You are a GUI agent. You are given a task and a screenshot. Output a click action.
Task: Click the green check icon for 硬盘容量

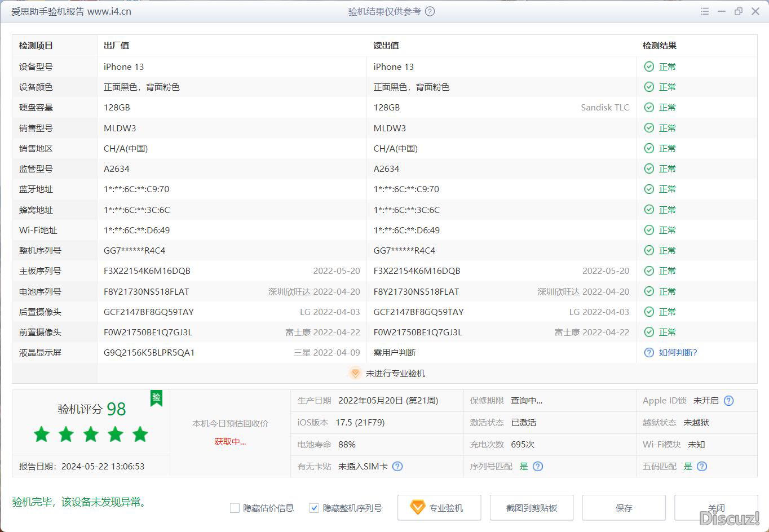[649, 107]
